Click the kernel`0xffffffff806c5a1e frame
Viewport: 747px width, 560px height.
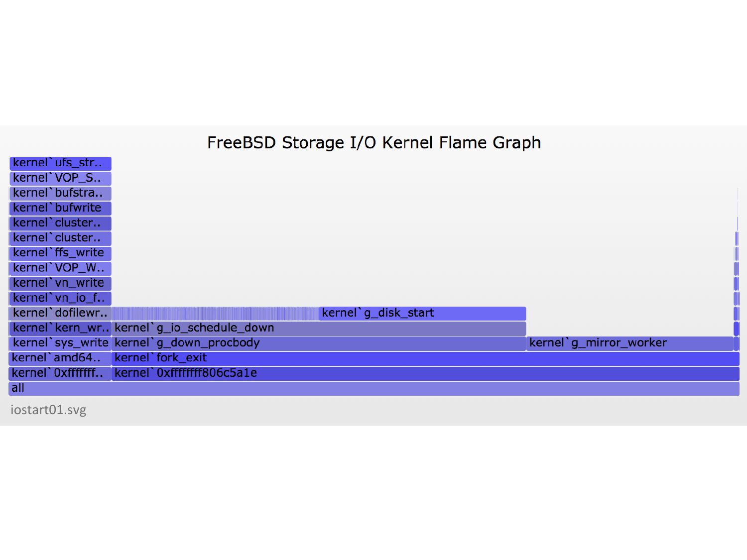[425, 373]
